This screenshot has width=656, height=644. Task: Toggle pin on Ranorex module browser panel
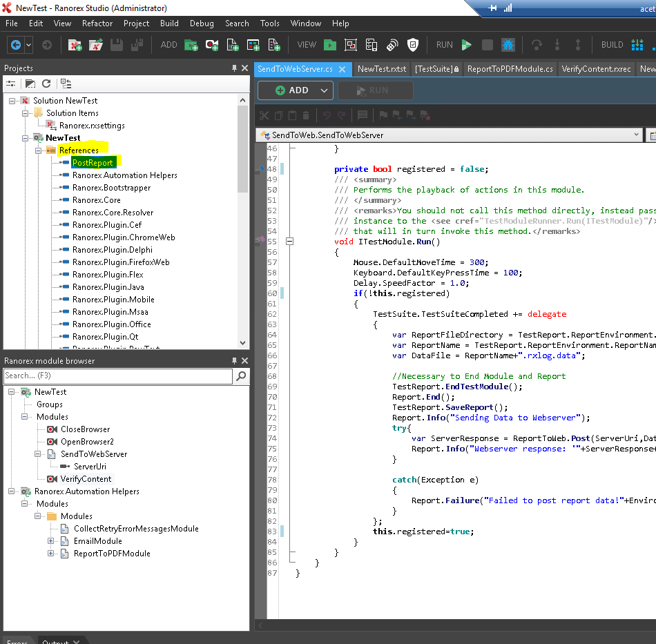[x=234, y=361]
